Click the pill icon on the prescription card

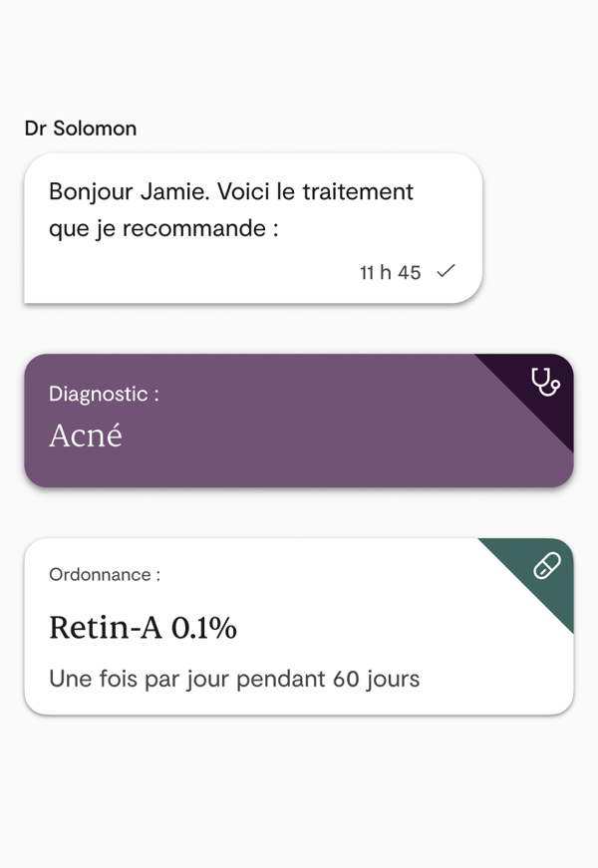tap(547, 566)
